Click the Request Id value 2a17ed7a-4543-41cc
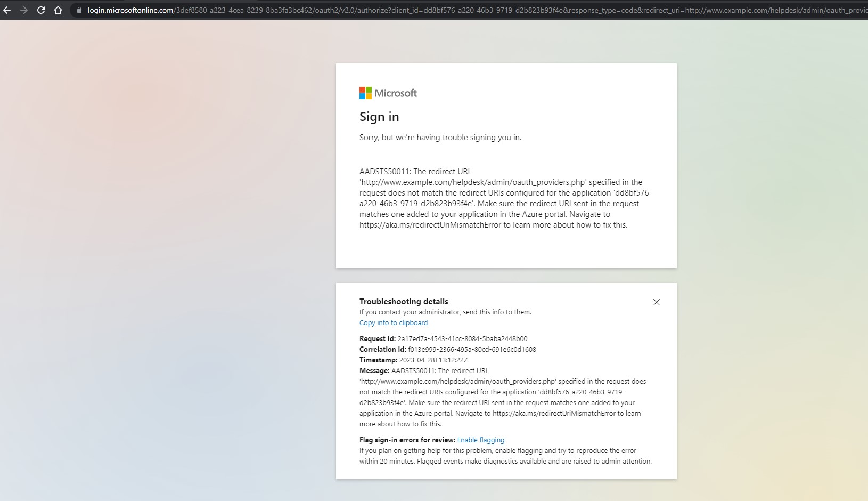Screen dimensions: 868x501 click(x=462, y=339)
